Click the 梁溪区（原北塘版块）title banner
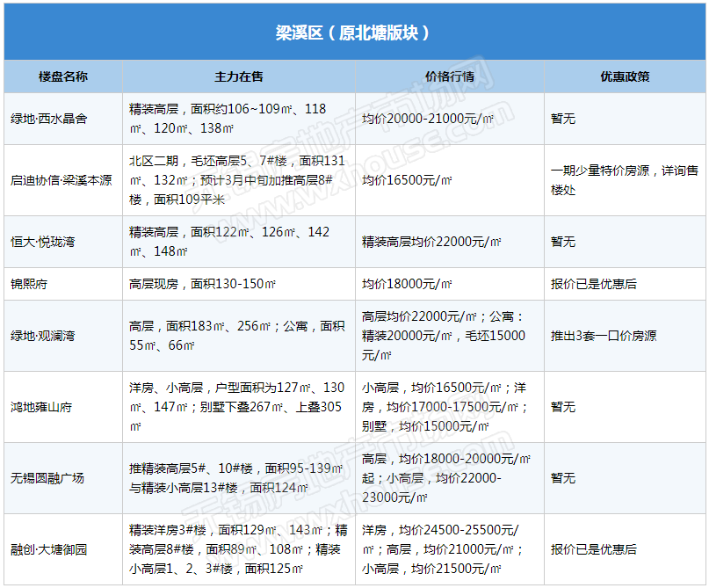This screenshot has height=588, width=709. 353,33
